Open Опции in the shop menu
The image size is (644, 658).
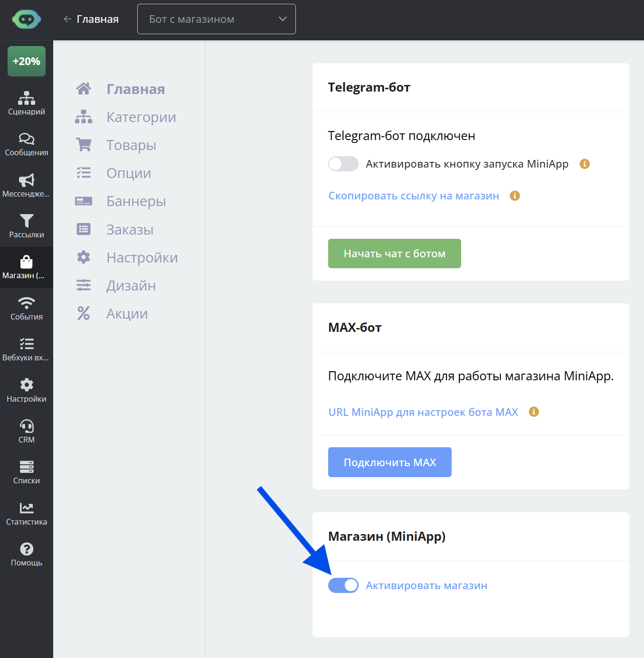pos(114,173)
